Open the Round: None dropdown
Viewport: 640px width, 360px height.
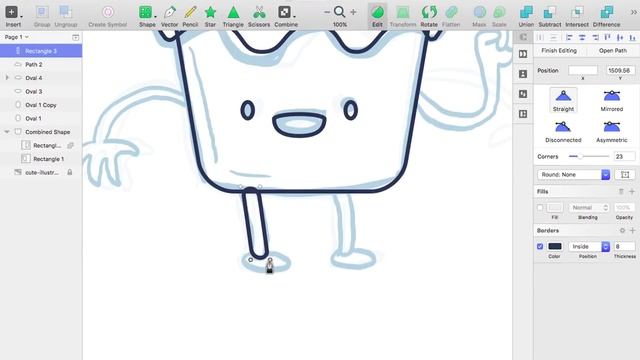(x=573, y=175)
